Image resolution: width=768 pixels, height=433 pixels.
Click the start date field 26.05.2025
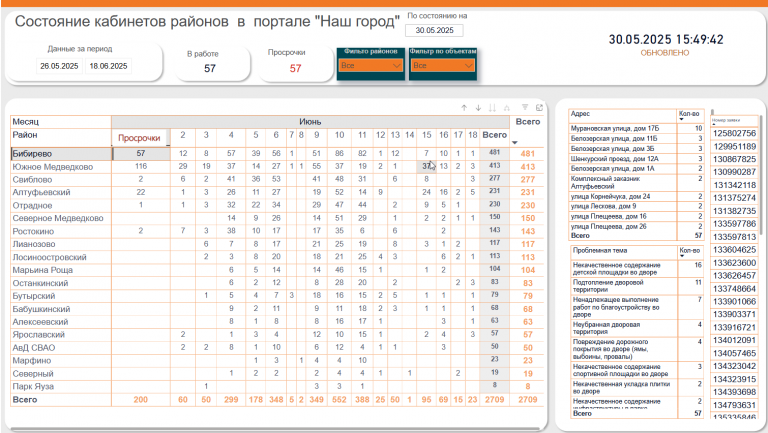point(59,66)
